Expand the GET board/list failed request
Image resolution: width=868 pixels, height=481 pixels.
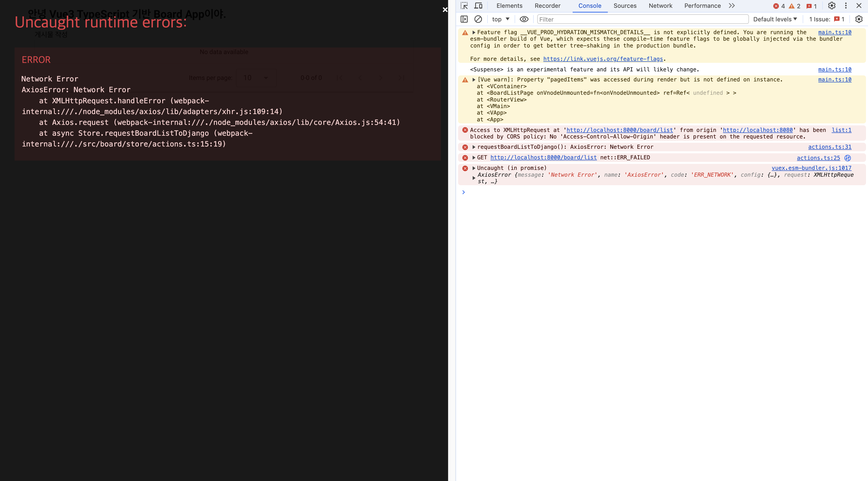(474, 158)
